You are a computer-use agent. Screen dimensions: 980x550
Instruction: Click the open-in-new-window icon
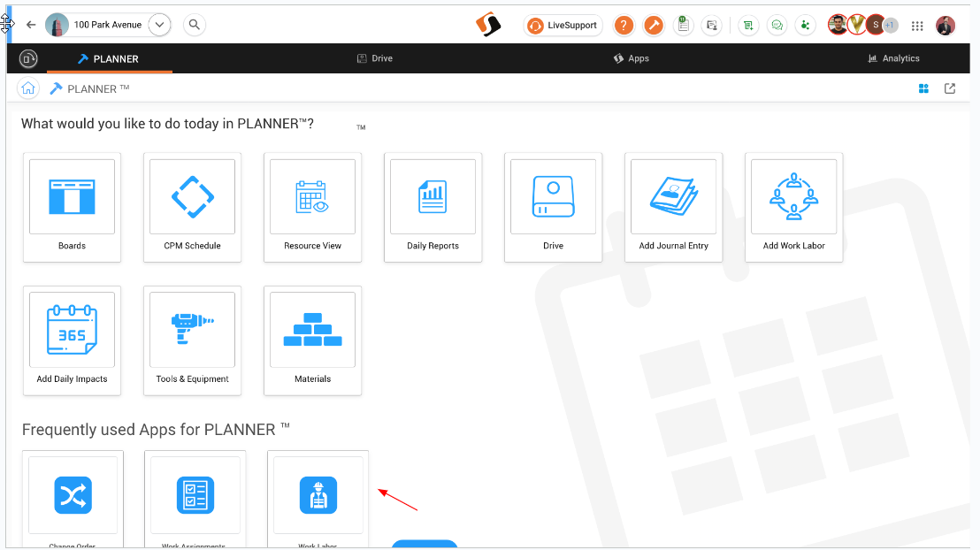click(x=950, y=88)
